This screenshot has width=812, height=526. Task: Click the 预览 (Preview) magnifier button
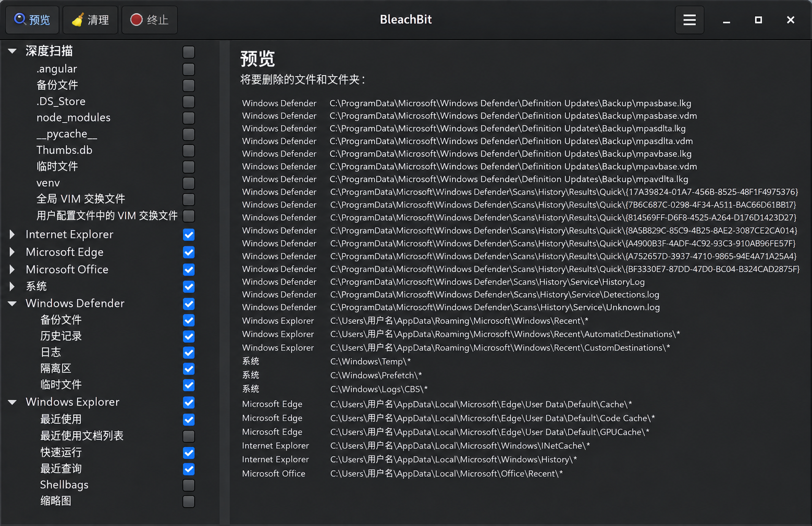(32, 20)
